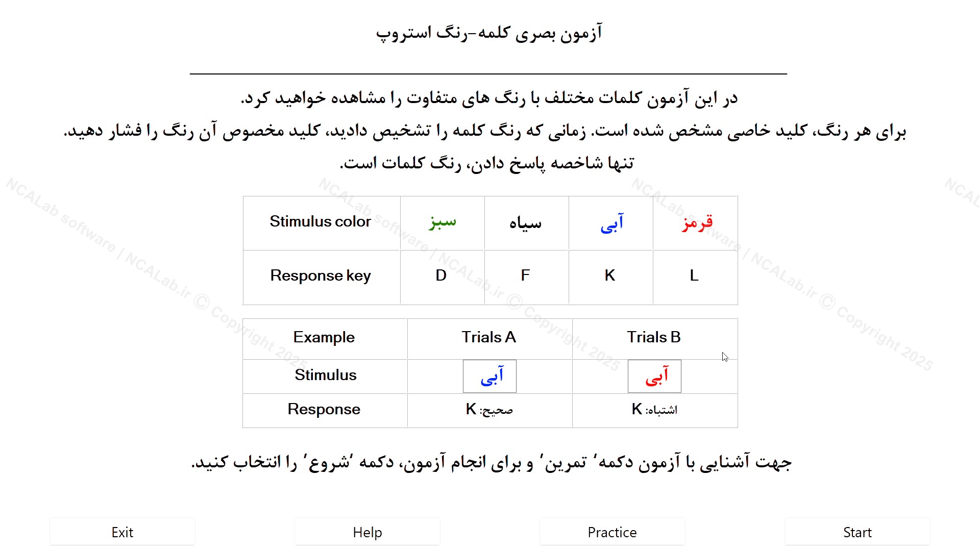Click the Exit button
The height and width of the screenshot is (551, 980).
[x=122, y=532]
